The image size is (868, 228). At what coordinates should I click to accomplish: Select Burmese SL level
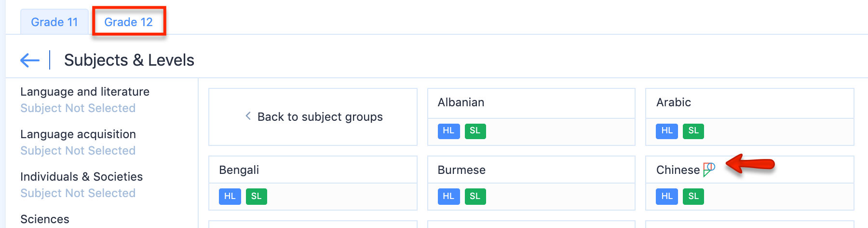coord(475,197)
